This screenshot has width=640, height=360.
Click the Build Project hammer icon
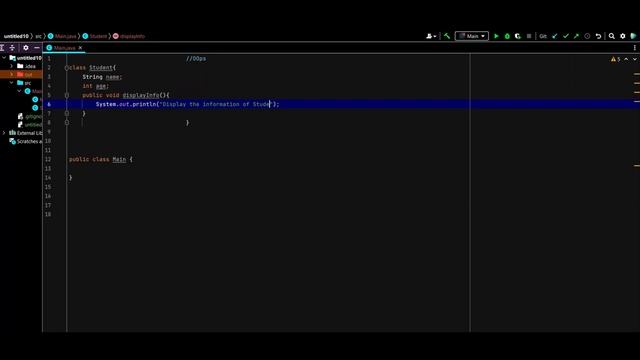click(447, 36)
